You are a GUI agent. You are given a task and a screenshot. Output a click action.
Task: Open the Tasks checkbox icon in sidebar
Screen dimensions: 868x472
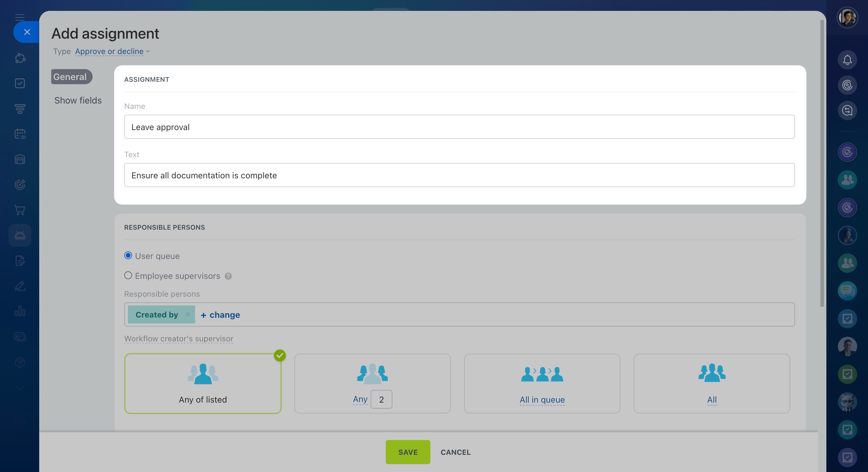20,83
